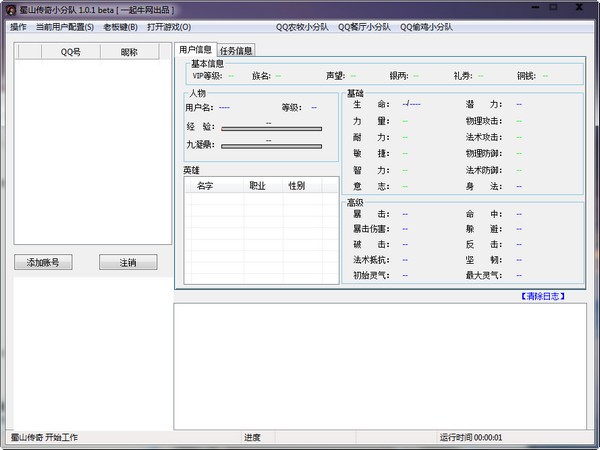600x450 pixels.
Task: Click the 等级 label
Action: [292, 108]
